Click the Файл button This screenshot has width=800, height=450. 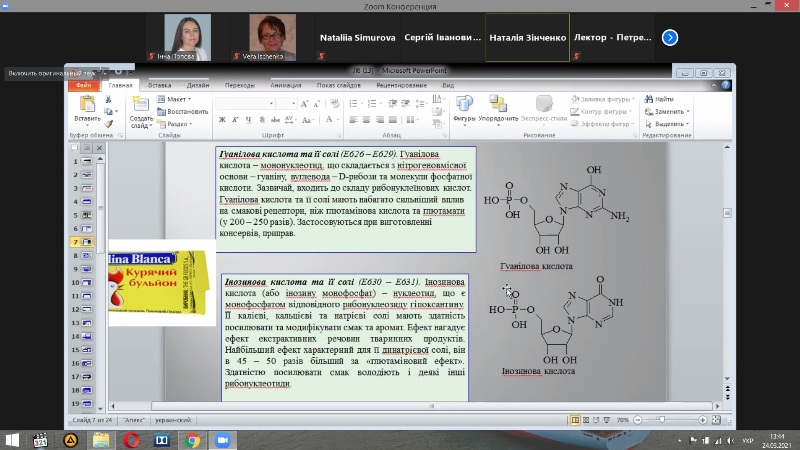tap(84, 86)
